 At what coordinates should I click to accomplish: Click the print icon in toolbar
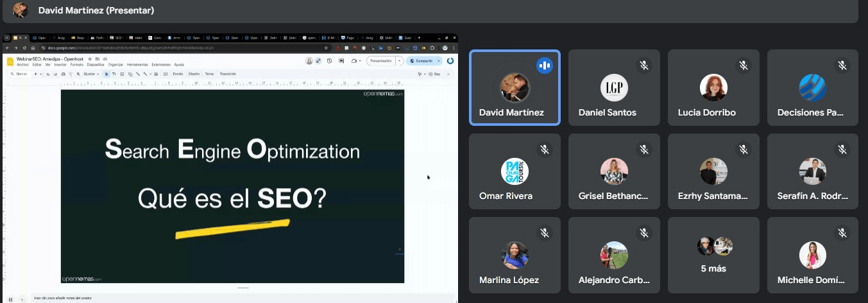pyautogui.click(x=62, y=74)
